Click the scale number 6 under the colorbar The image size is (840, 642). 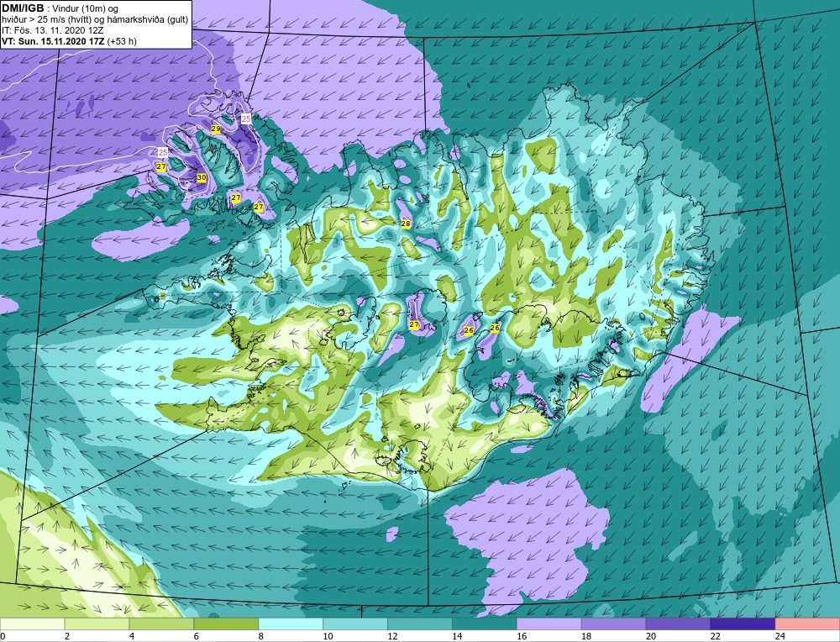click(x=196, y=636)
